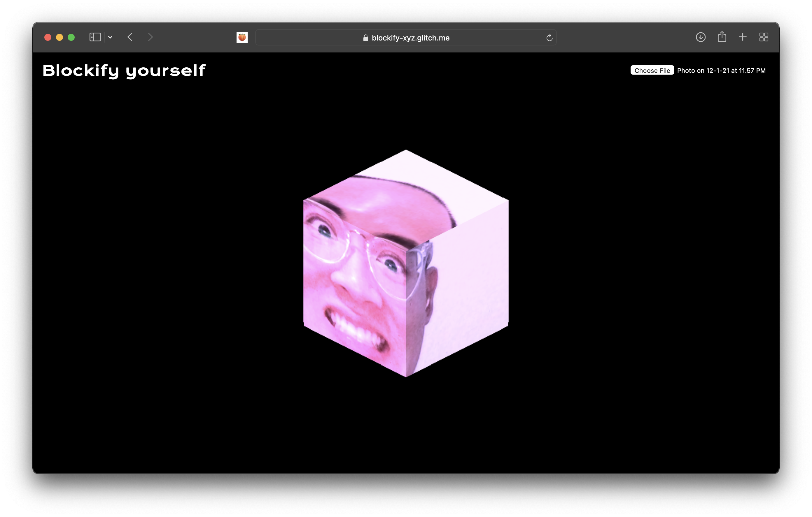Image resolution: width=812 pixels, height=517 pixels.
Task: Click the selected photo filename text
Action: [x=721, y=71]
